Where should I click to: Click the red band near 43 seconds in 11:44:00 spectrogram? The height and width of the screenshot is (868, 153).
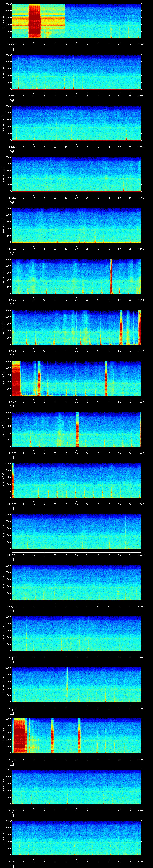(x=106, y=378)
